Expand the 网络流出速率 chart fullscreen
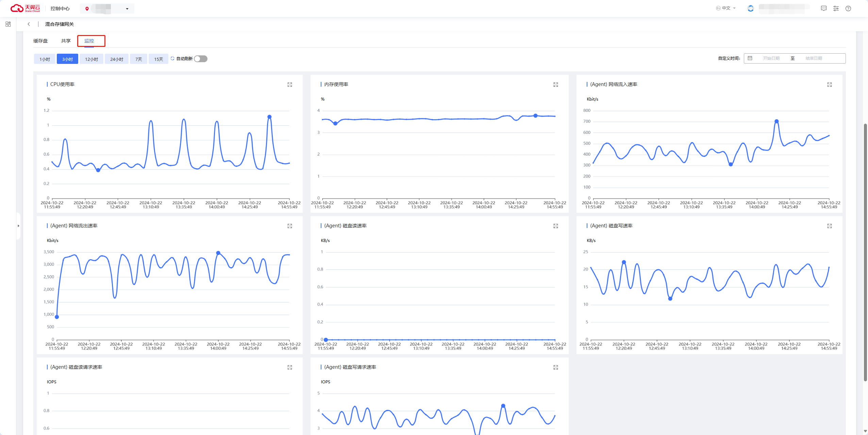The height and width of the screenshot is (435, 868). point(290,226)
